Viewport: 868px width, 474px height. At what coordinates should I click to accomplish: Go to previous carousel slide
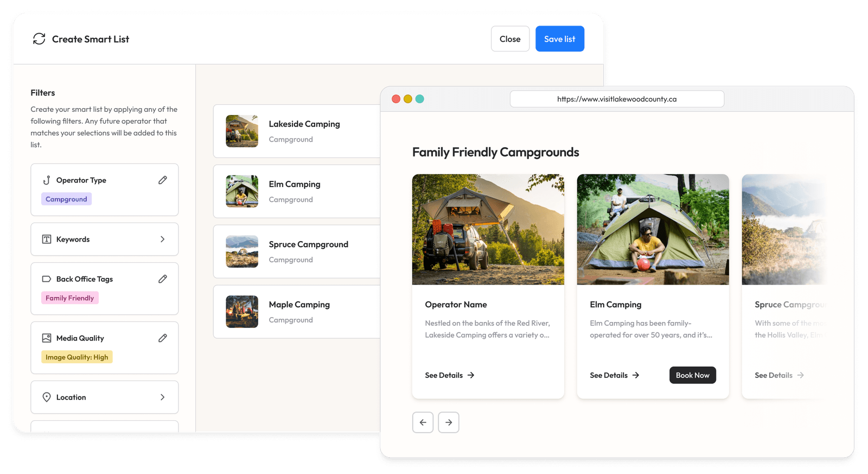(x=423, y=422)
